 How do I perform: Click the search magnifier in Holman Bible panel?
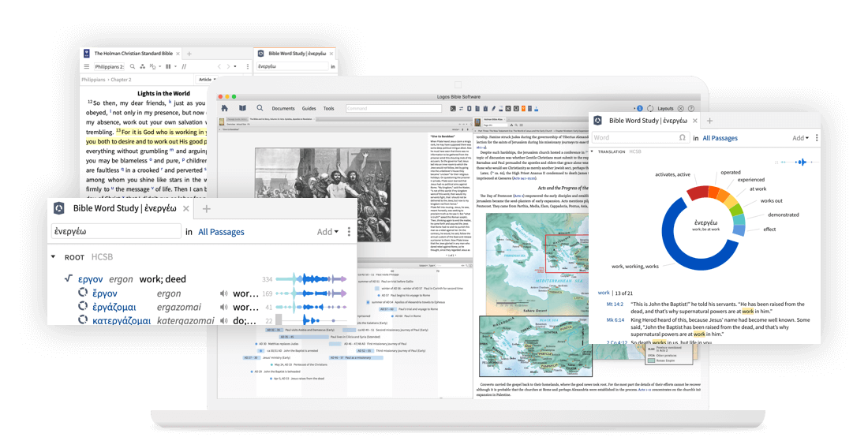tap(133, 66)
